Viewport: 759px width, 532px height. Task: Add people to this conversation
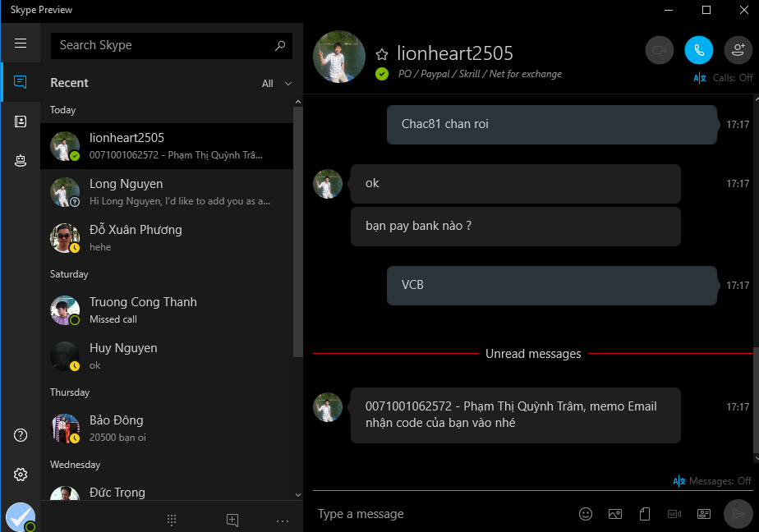[738, 50]
